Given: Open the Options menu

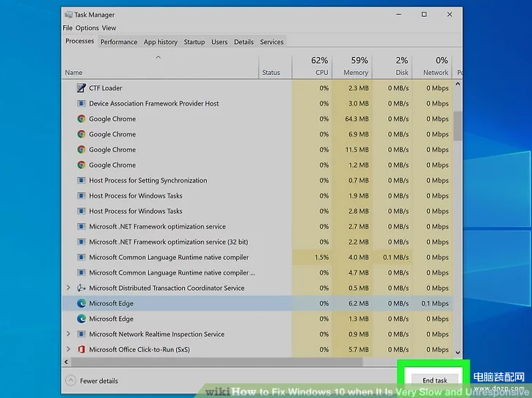Looking at the screenshot, I should 87,28.
